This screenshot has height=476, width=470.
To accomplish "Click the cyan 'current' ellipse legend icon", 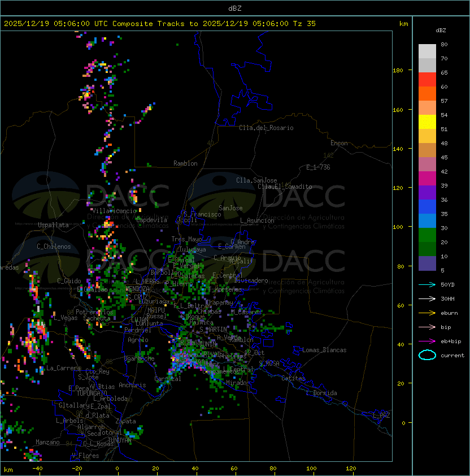I will click(427, 355).
